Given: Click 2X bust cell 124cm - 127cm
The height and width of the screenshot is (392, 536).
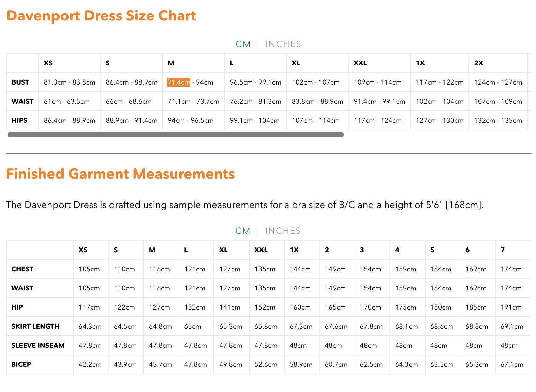Looking at the screenshot, I should [x=498, y=82].
